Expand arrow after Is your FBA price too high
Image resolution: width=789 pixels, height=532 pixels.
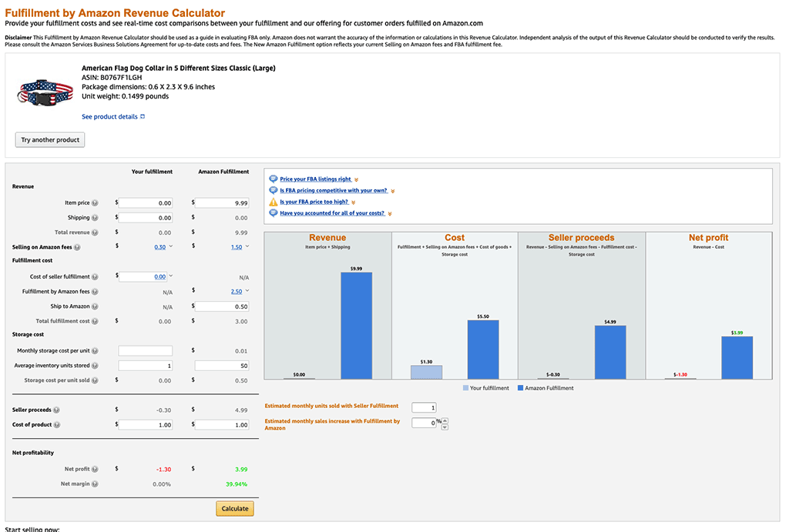(x=353, y=202)
